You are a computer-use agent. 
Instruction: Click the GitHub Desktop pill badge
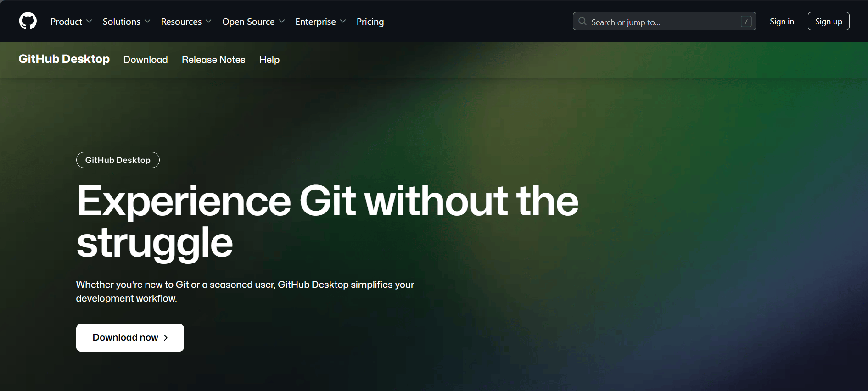(118, 160)
